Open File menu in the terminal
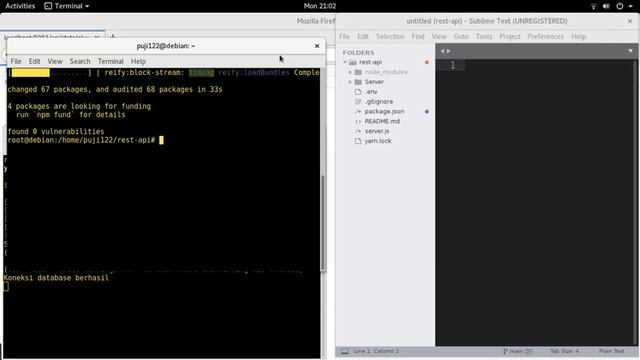This screenshot has height=360, width=640. [16, 61]
